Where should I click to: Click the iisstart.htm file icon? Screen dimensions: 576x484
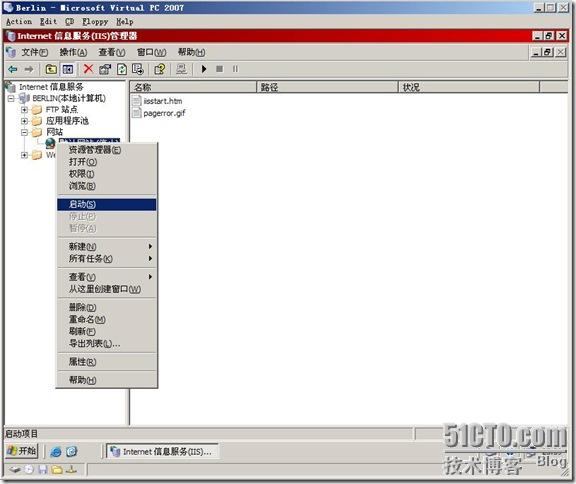click(x=137, y=101)
